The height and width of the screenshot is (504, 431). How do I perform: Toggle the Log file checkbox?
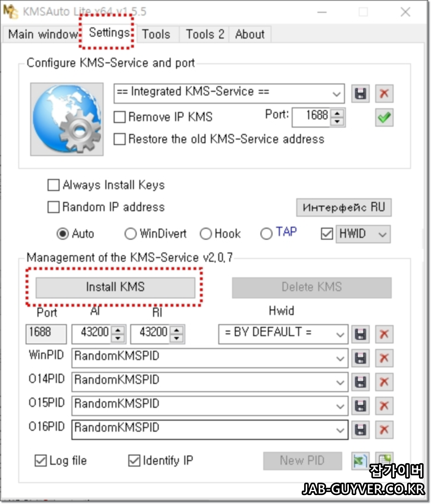click(40, 461)
